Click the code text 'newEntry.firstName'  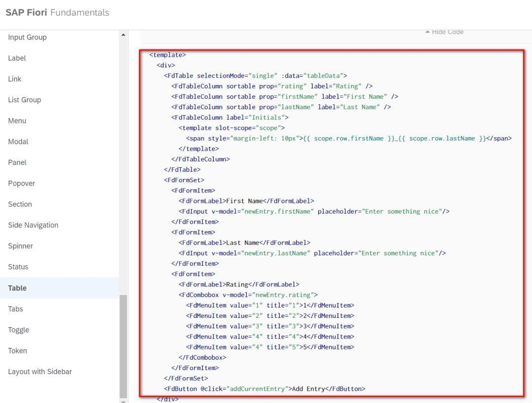click(x=277, y=212)
